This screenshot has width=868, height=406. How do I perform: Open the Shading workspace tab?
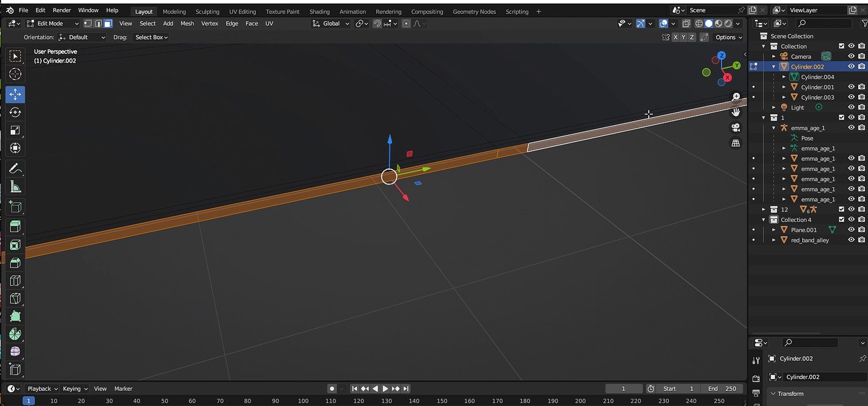tap(320, 11)
